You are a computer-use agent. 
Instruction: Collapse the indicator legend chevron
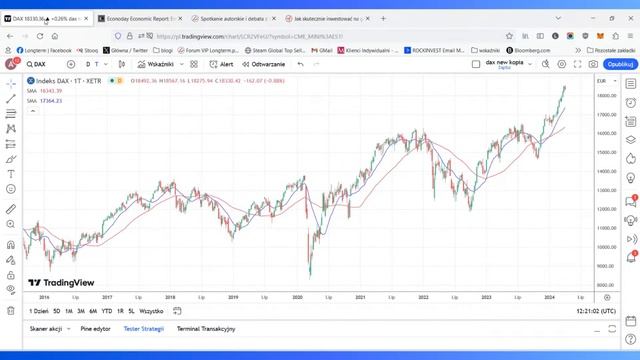pyautogui.click(x=33, y=111)
